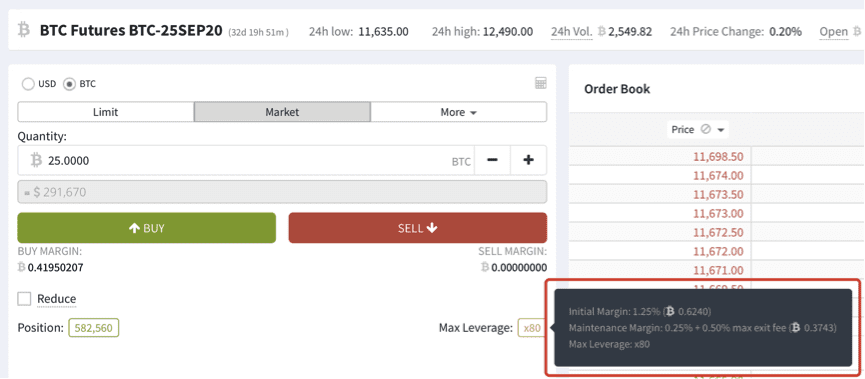865x379 pixels.
Task: Switch to the Market order tab
Action: click(282, 112)
